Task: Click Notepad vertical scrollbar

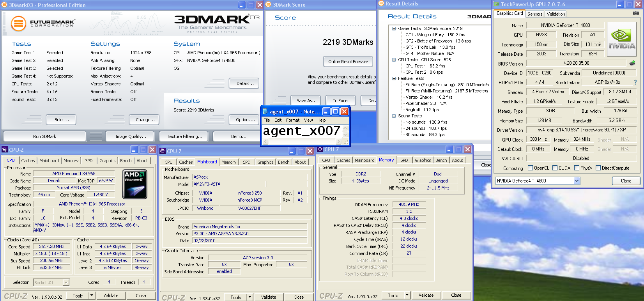Action: (345, 131)
